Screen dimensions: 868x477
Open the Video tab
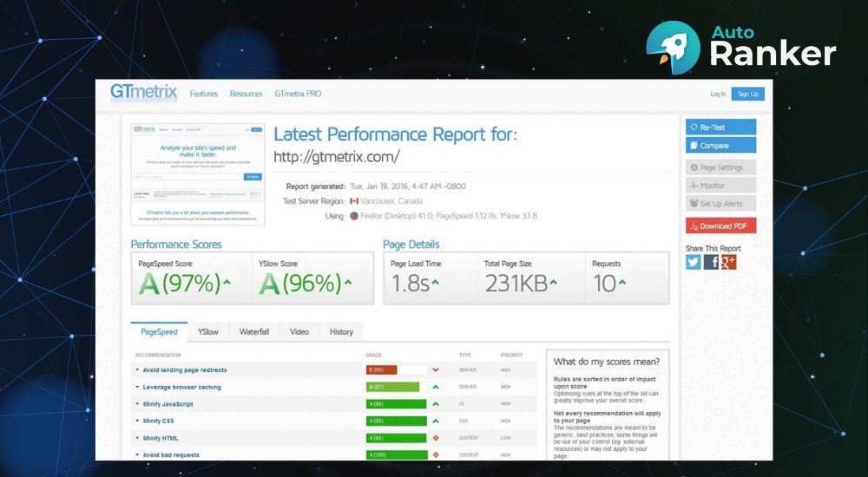pos(299,332)
